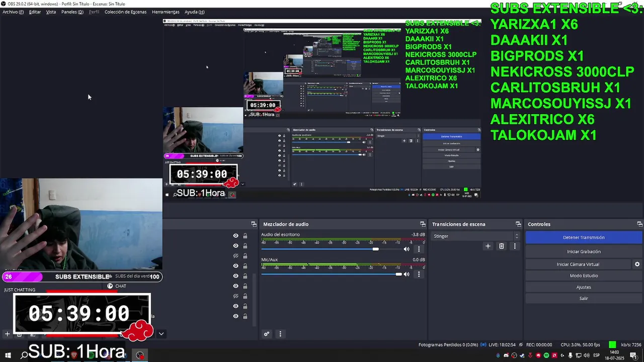The height and width of the screenshot is (362, 644).
Task: Open audio mixer three-dot menu at bottom
Action: (280, 334)
